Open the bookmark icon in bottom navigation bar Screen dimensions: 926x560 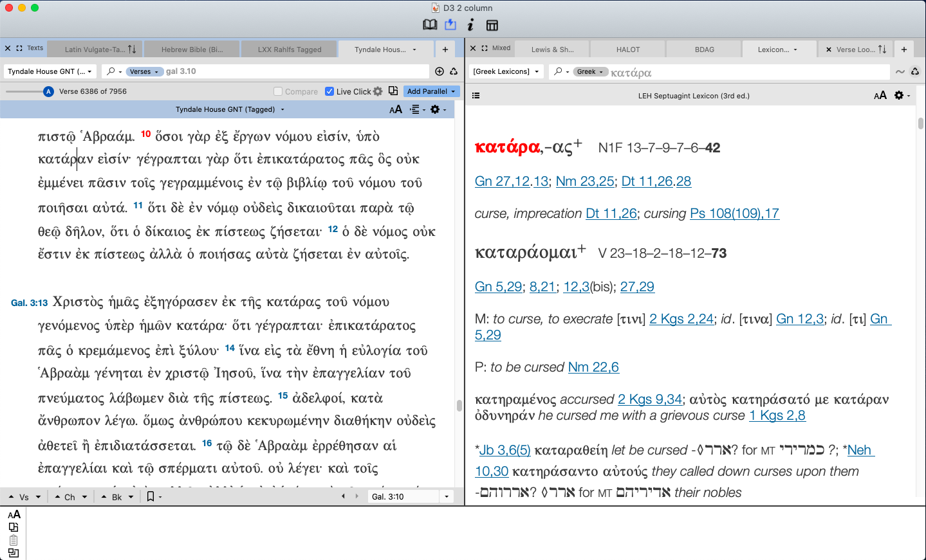click(151, 496)
